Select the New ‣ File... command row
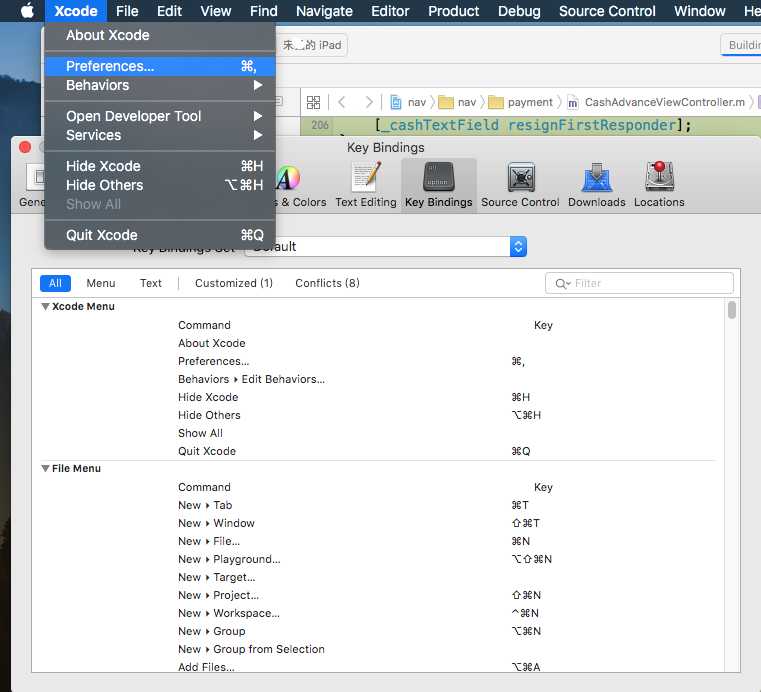This screenshot has height=692, width=761. coord(377,542)
